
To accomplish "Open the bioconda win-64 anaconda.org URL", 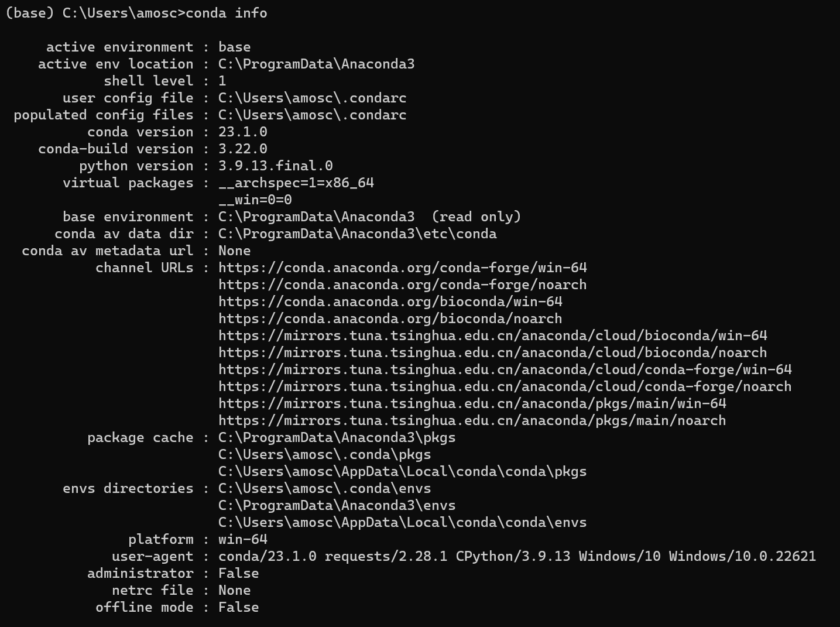I will 390,301.
